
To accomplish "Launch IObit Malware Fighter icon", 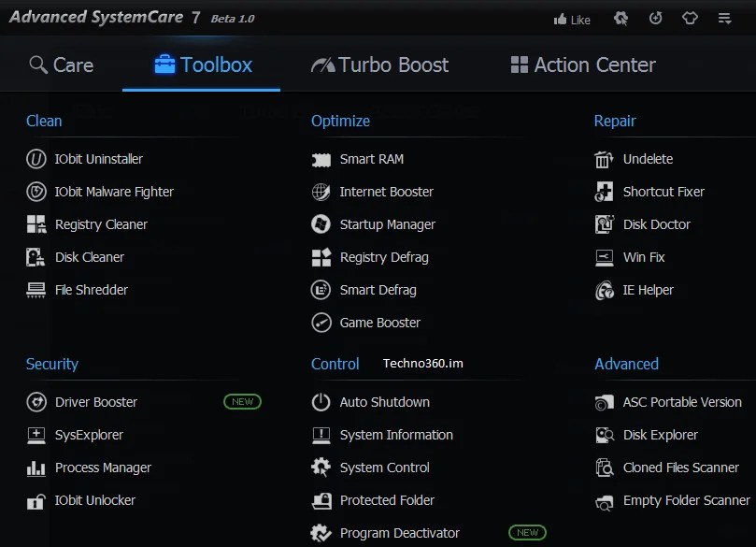I will pos(36,192).
